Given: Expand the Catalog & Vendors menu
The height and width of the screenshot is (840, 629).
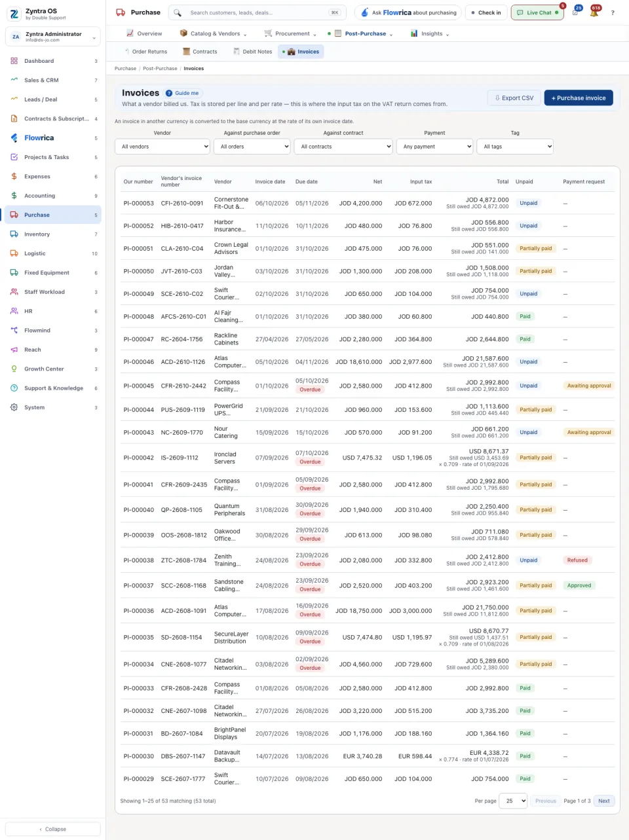Looking at the screenshot, I should (213, 33).
